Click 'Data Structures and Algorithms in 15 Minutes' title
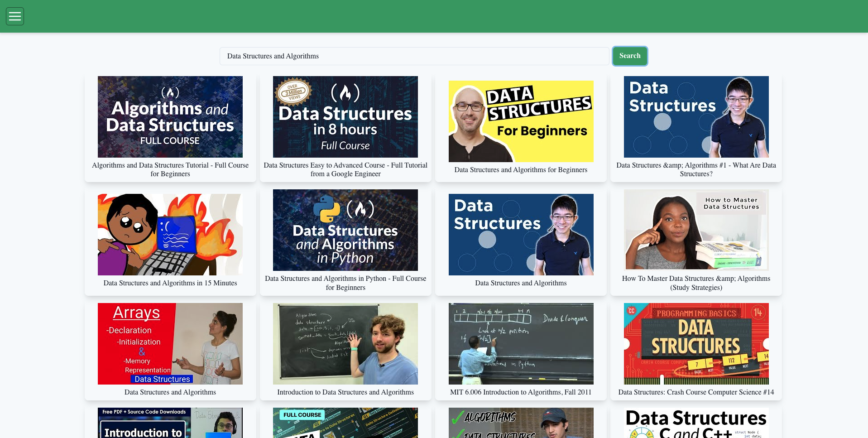Viewport: 868px width, 438px height. click(170, 283)
